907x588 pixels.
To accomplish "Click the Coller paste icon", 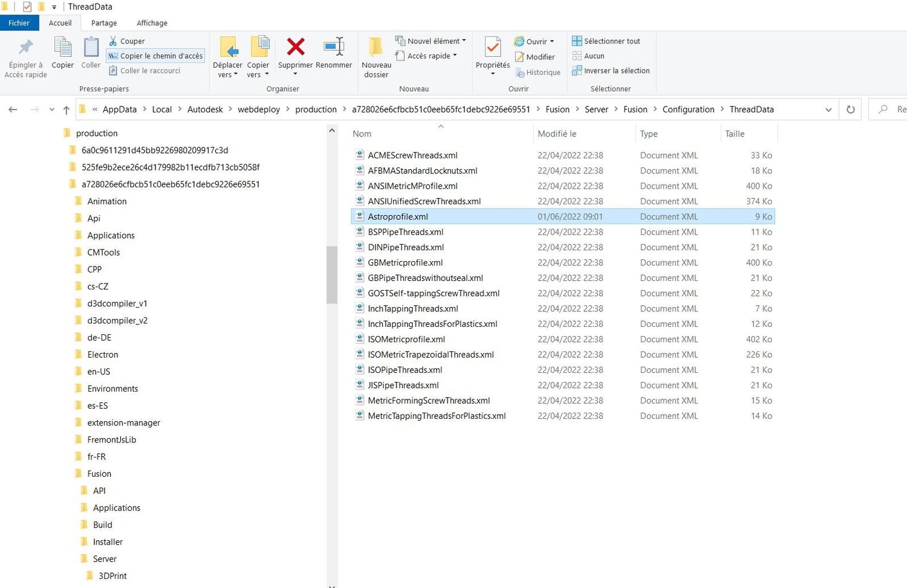I will 91,53.
